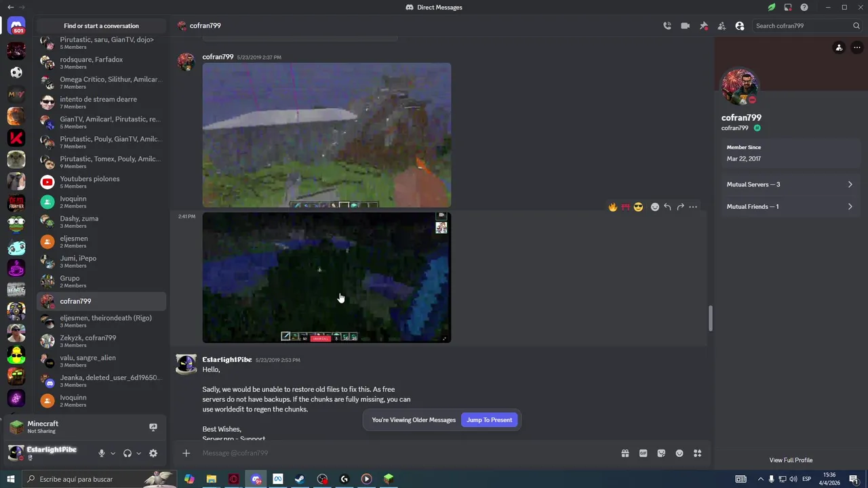Send a gift icon in message bar
This screenshot has width=868, height=488.
pos(625,453)
